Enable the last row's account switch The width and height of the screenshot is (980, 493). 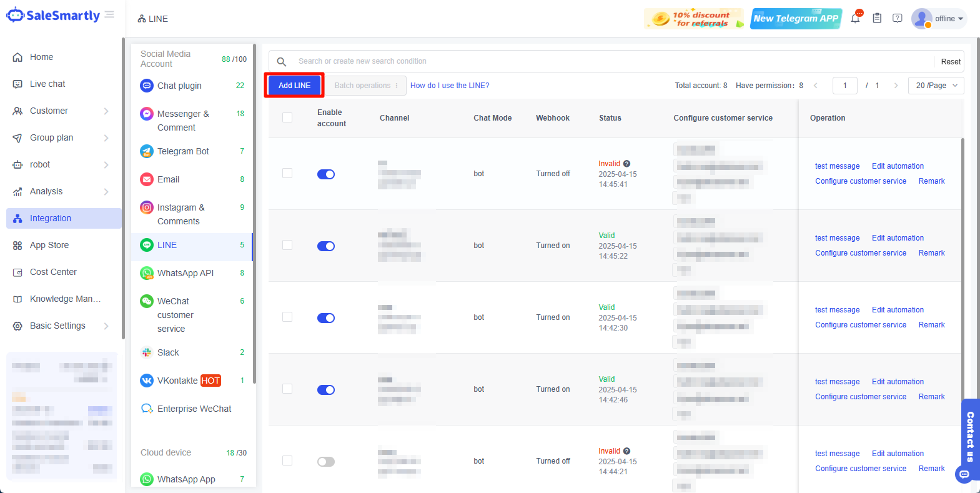pyautogui.click(x=326, y=462)
